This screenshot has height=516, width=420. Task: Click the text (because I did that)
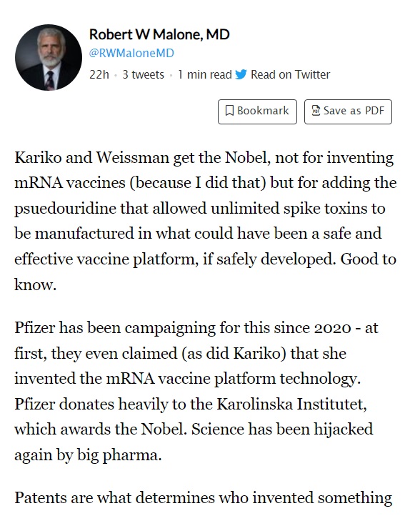tap(198, 183)
